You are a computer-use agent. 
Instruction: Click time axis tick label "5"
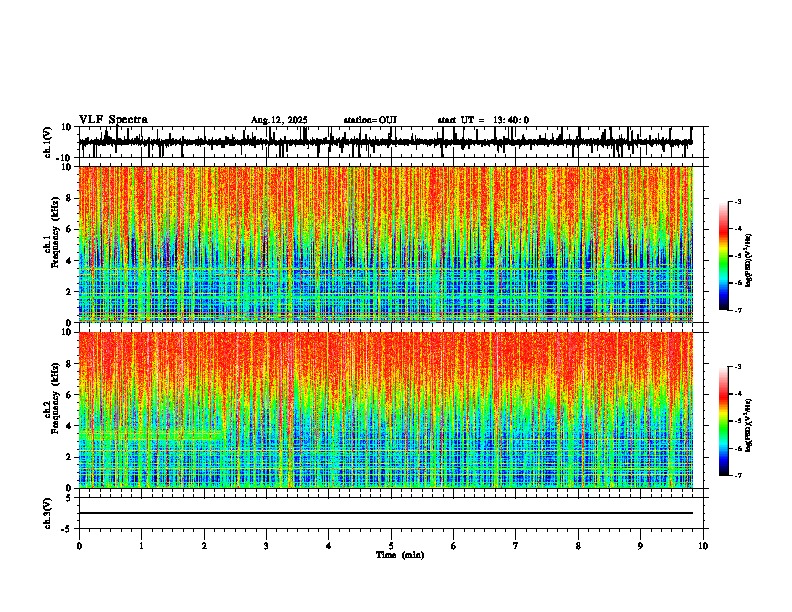point(391,546)
